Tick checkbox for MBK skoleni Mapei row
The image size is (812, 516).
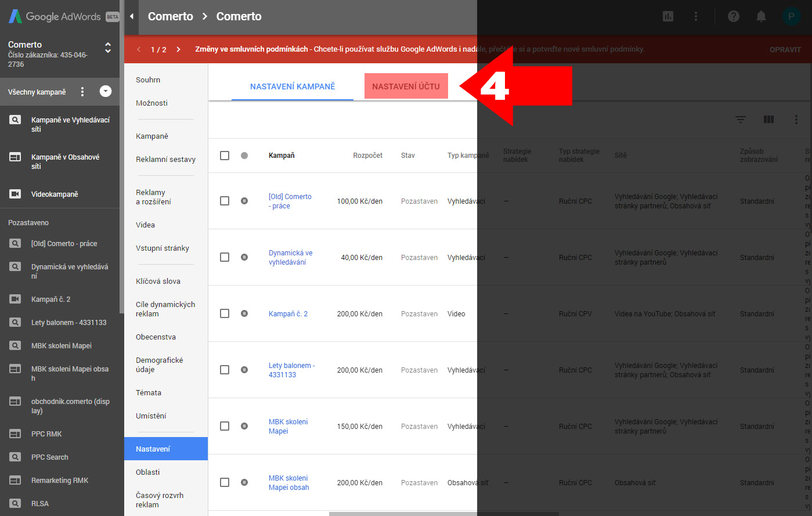[x=225, y=426]
